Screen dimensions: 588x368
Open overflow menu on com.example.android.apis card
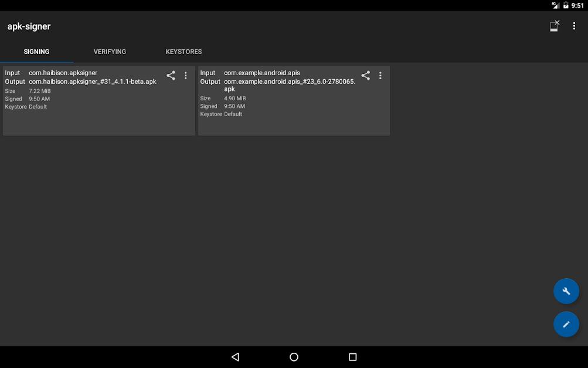pyautogui.click(x=380, y=76)
